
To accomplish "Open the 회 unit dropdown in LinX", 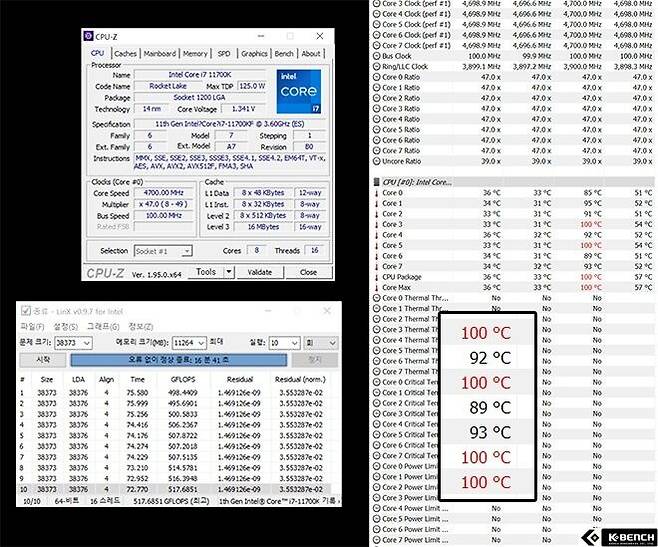I will point(321,343).
